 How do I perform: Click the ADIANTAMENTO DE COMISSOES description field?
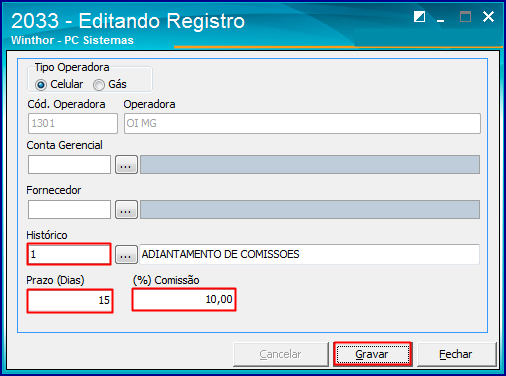[310, 254]
